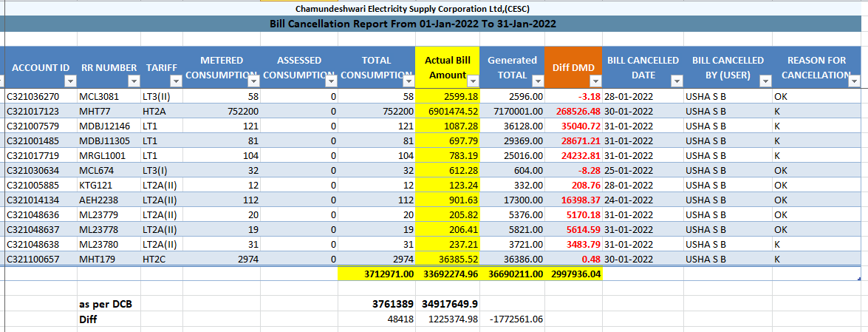Open the TOTAL CONSUMPTION filter dropdown
This screenshot has height=332, width=868.
[409, 81]
